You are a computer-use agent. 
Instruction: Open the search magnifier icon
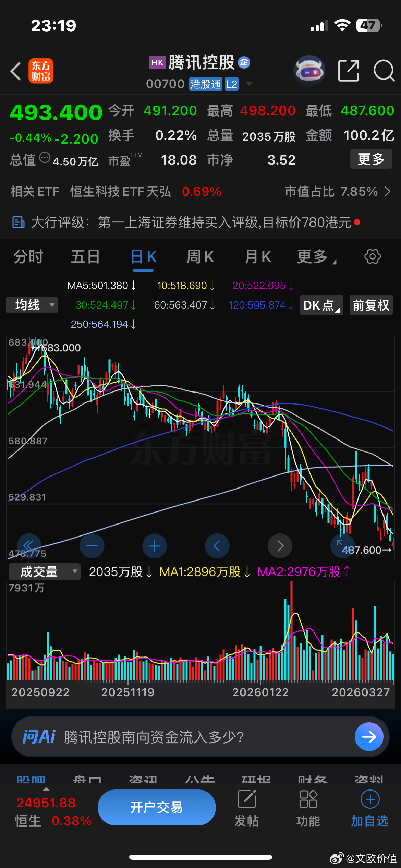point(384,71)
